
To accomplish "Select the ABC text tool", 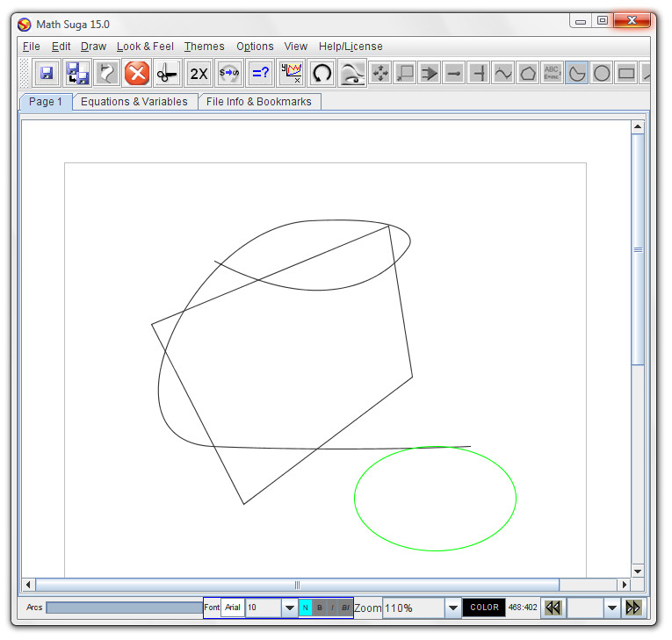I will pos(552,73).
